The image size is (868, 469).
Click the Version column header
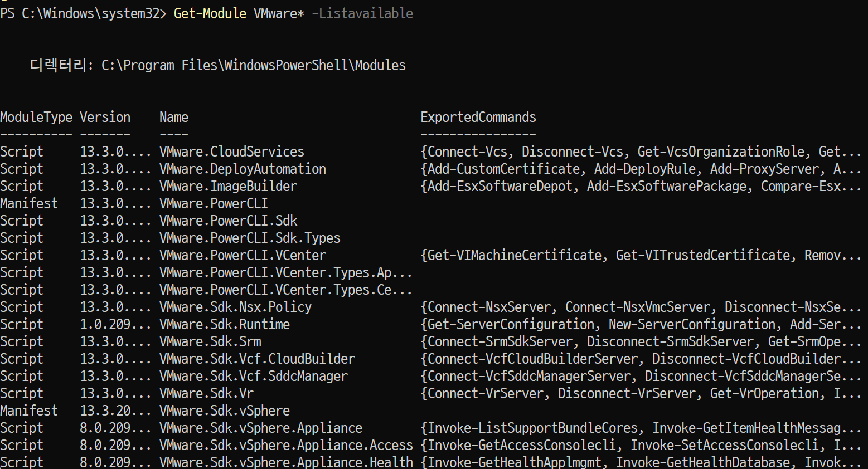point(105,118)
